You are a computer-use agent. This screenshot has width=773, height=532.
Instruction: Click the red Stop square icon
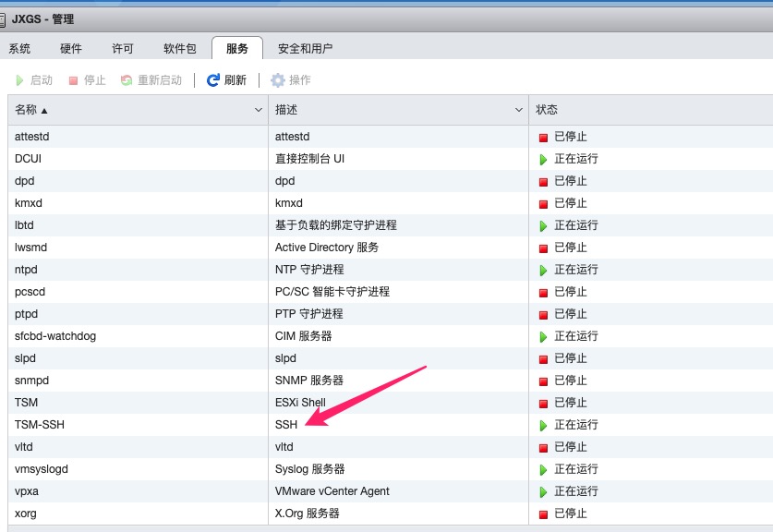(x=74, y=80)
